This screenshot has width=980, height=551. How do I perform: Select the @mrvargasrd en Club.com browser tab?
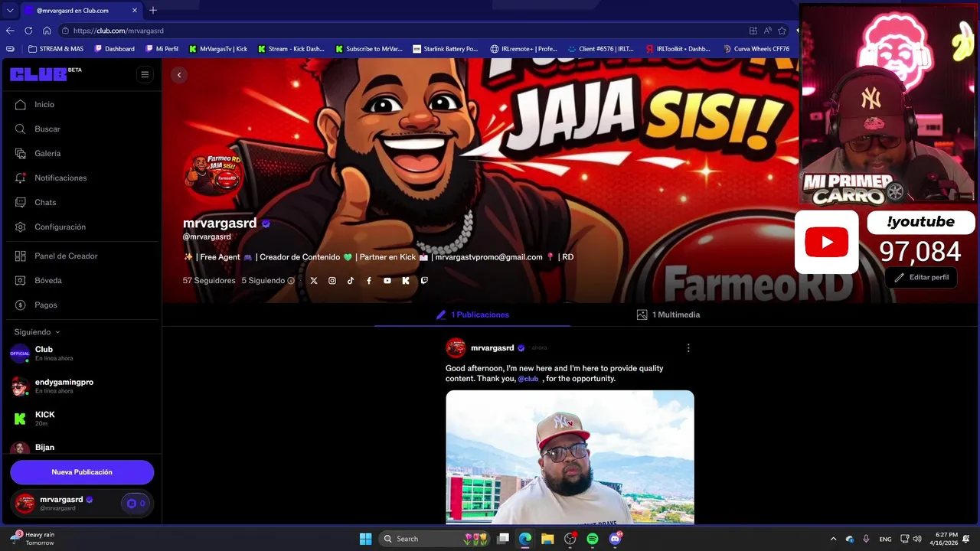80,11
